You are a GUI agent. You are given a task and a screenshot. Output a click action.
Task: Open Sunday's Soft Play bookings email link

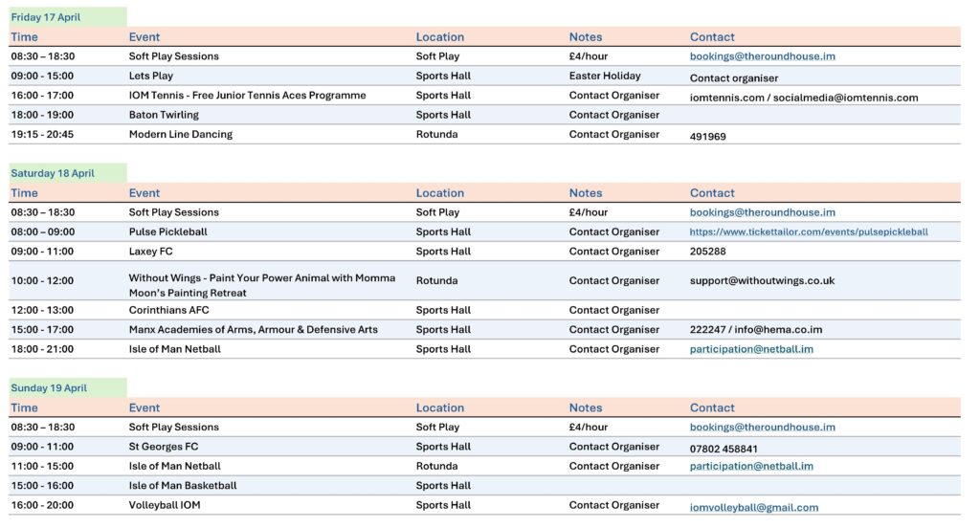pyautogui.click(x=762, y=428)
